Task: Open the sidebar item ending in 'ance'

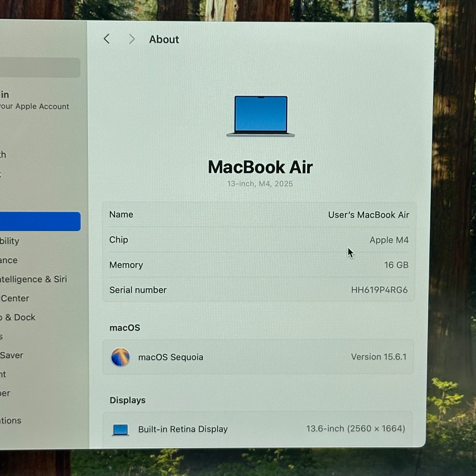Action: pyautogui.click(x=9, y=260)
